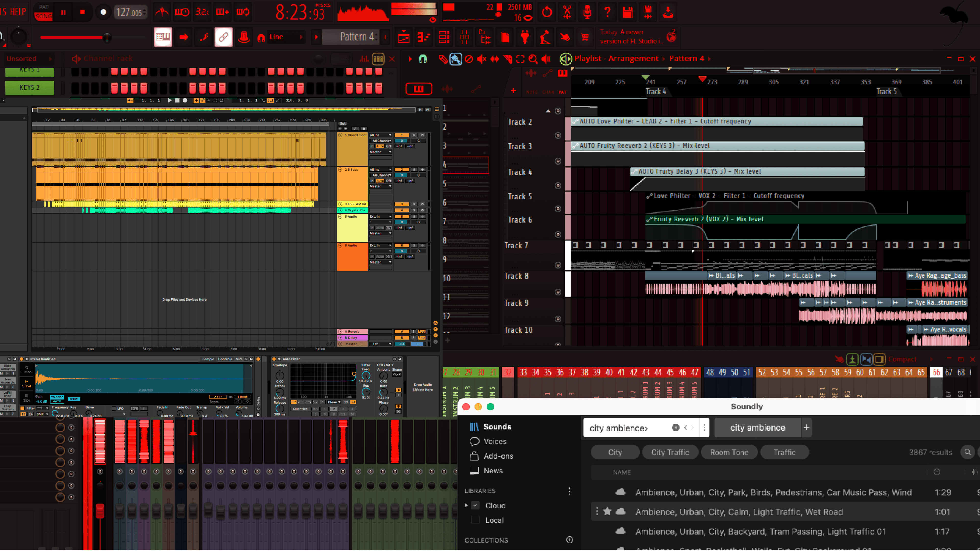Open the Voices section in Soundly
The height and width of the screenshot is (551, 980).
[495, 441]
